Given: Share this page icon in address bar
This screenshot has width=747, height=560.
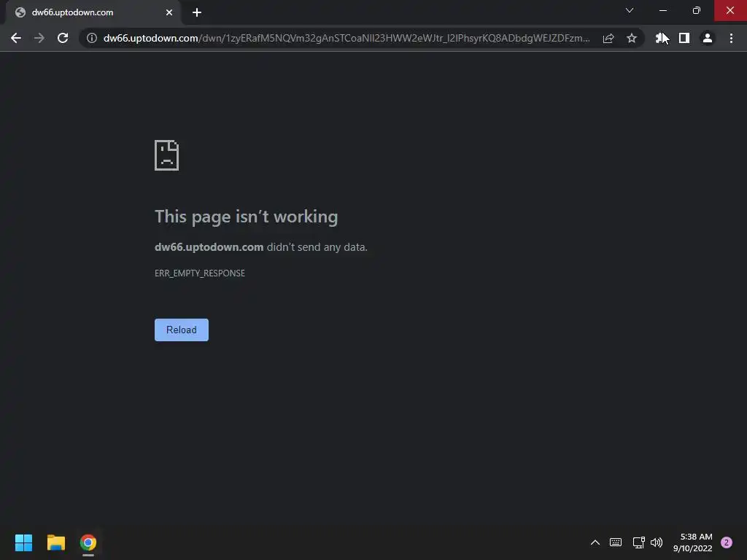Looking at the screenshot, I should click(x=608, y=38).
